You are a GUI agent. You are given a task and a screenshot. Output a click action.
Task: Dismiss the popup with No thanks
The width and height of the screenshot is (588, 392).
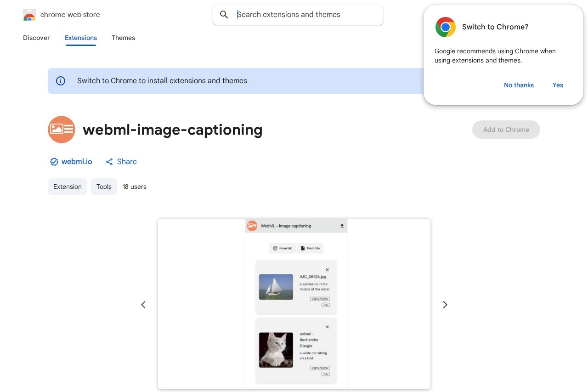click(519, 85)
